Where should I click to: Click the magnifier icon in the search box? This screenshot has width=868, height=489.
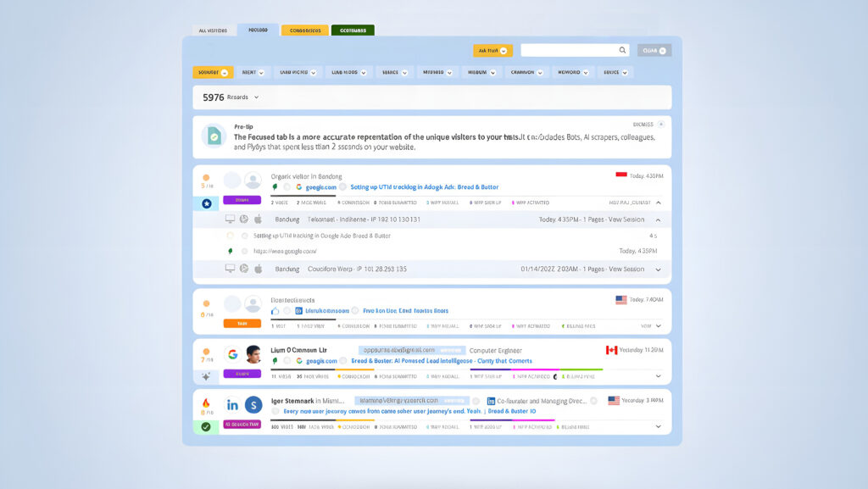click(x=622, y=51)
